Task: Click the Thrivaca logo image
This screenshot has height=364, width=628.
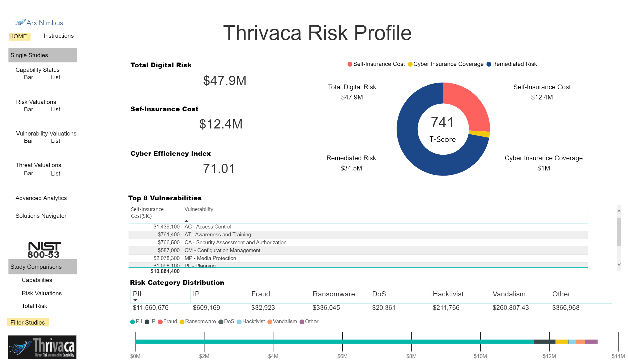Action: click(x=42, y=347)
